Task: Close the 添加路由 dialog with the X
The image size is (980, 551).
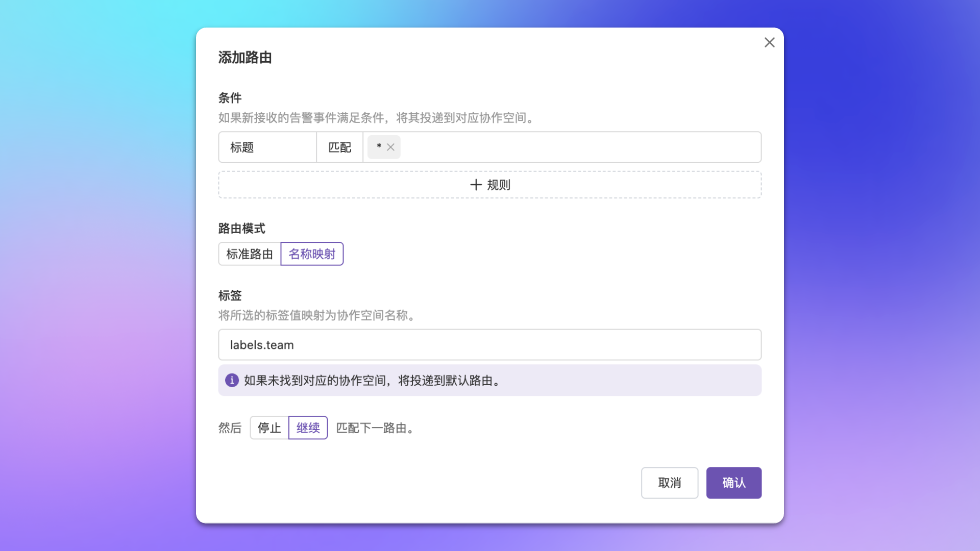Action: pos(769,42)
